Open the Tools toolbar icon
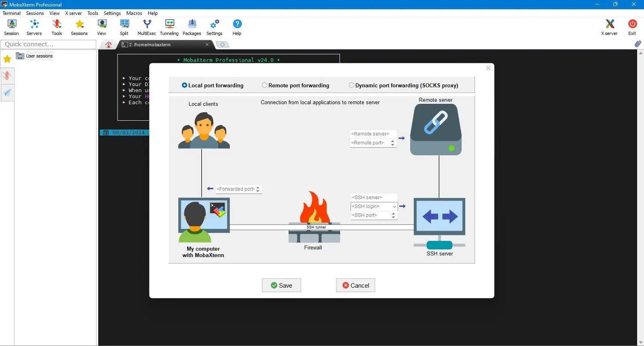The height and width of the screenshot is (346, 644). tap(57, 27)
